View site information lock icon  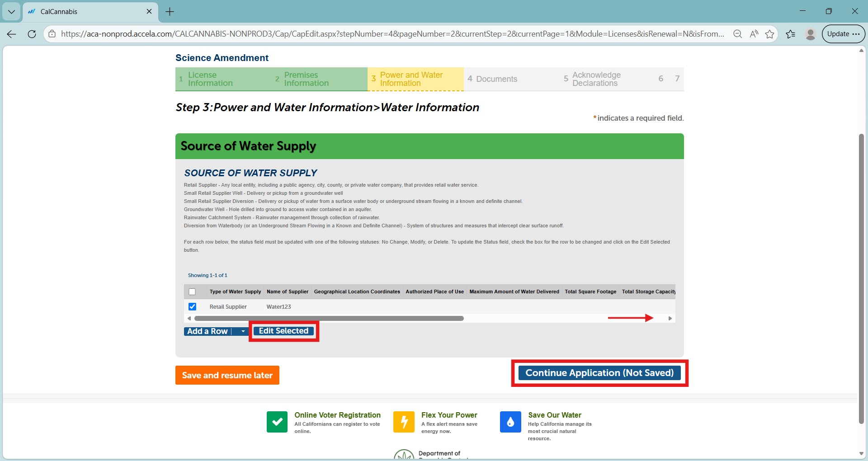[52, 34]
